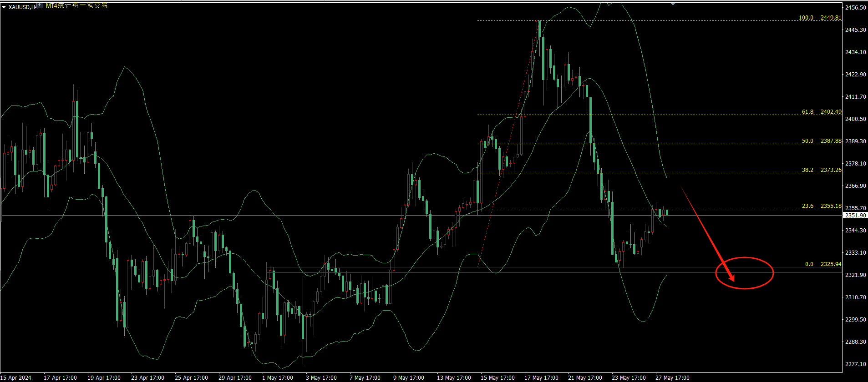The height and width of the screenshot is (382, 868).
Task: Click the 2422.90 price scale value
Action: click(855, 75)
